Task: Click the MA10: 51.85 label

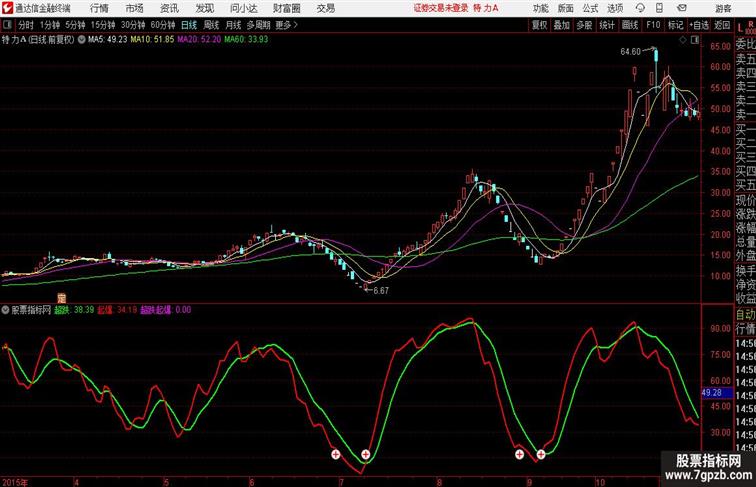Action: (152, 40)
